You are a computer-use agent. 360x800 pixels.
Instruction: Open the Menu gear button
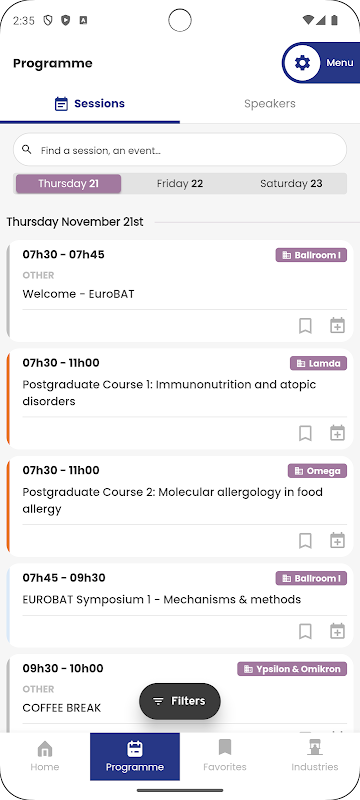coord(321,63)
